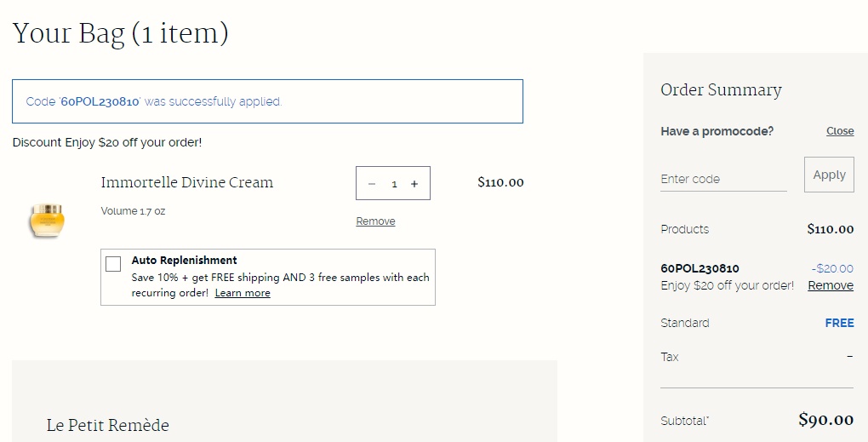This screenshot has height=442, width=868.
Task: Select the applied code text in the banner
Action: [100, 101]
